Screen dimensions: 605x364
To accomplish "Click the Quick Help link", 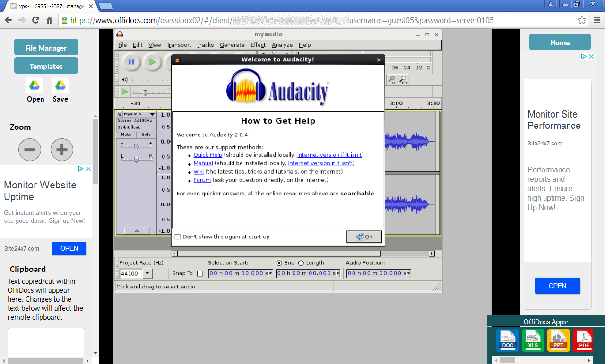I will 207,155.
